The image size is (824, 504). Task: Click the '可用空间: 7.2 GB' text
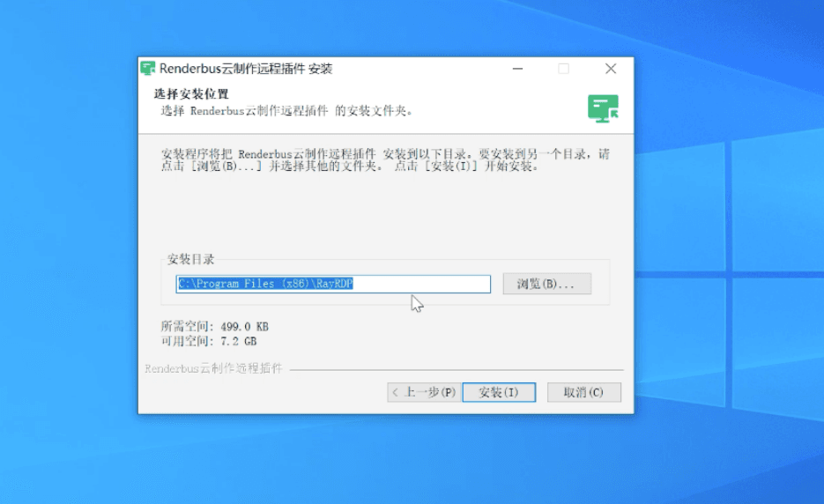click(x=209, y=341)
